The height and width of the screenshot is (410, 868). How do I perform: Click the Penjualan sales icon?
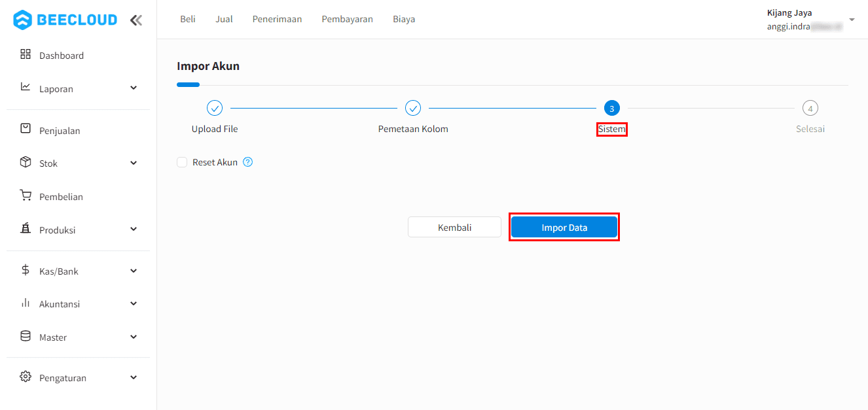[26, 129]
